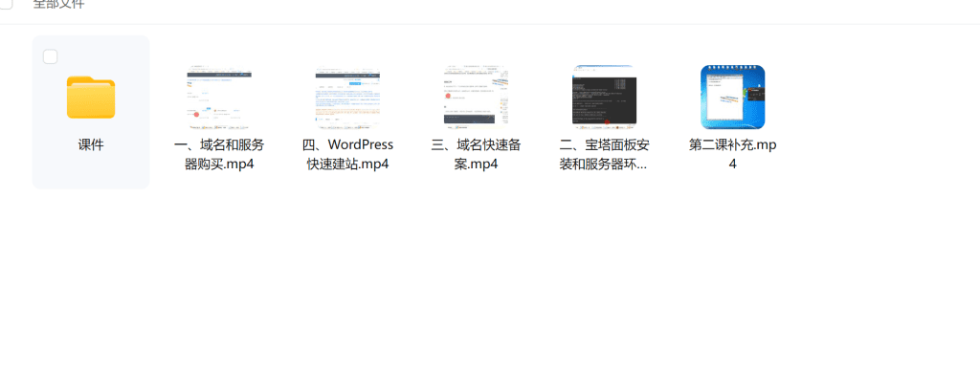Open thumbnail of 第二课补充.mp4
The width and height of the screenshot is (980, 374).
pos(733,97)
